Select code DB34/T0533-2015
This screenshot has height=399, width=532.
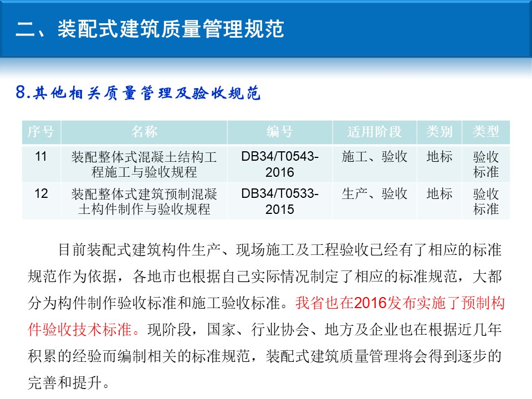click(279, 201)
